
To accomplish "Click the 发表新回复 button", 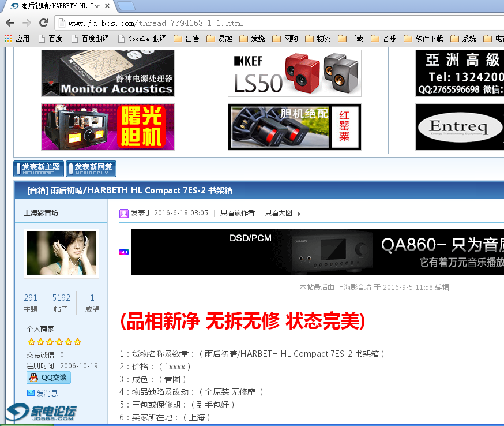I will tap(91, 169).
